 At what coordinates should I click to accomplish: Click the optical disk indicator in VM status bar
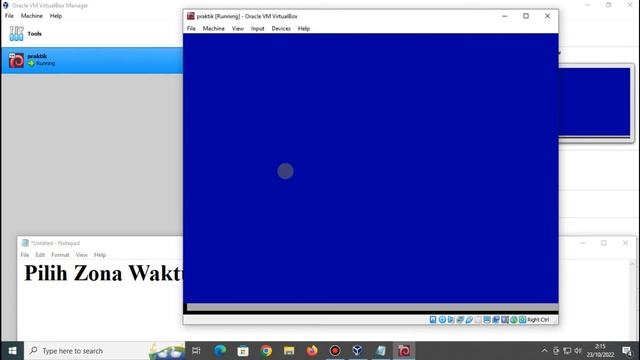[x=442, y=320]
